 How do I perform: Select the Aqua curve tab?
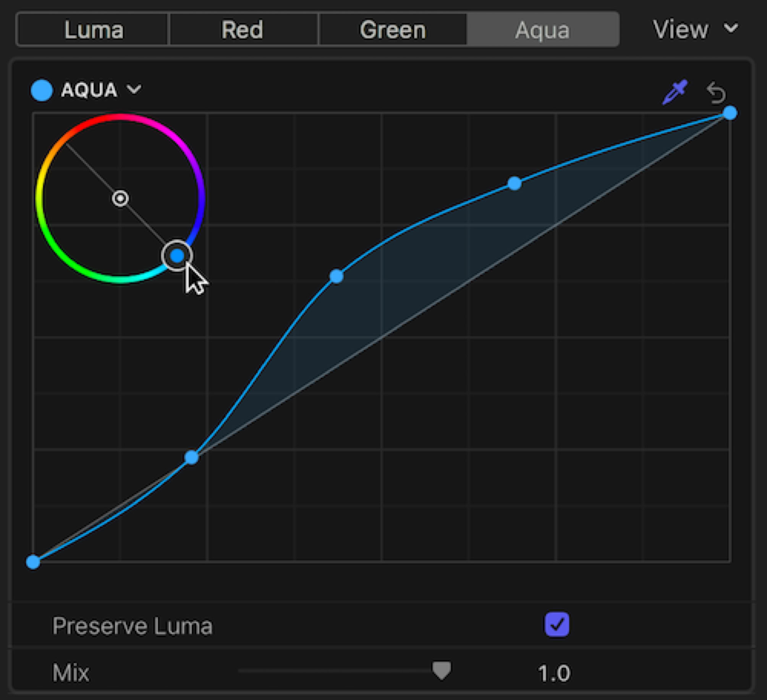pyautogui.click(x=542, y=29)
